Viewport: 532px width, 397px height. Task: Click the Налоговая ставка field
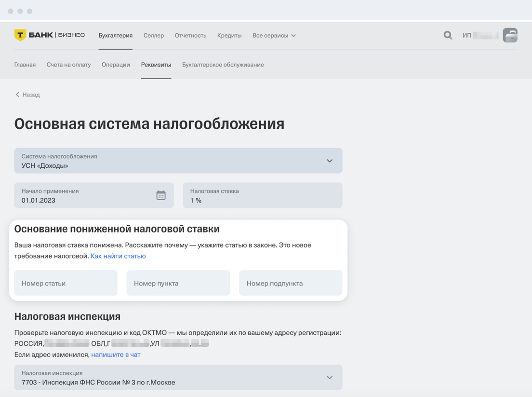(263, 195)
